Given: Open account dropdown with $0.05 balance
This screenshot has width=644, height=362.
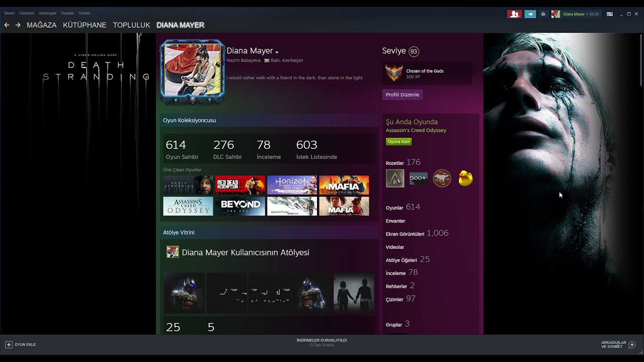Looking at the screenshot, I should pyautogui.click(x=581, y=14).
